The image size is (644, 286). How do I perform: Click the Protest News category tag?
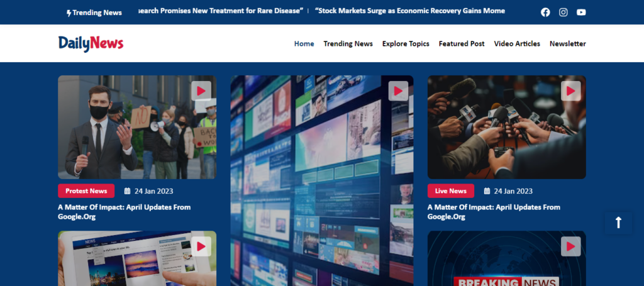[86, 191]
